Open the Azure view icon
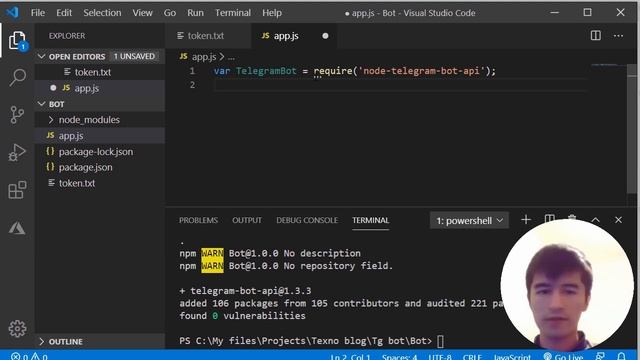 pyautogui.click(x=17, y=228)
